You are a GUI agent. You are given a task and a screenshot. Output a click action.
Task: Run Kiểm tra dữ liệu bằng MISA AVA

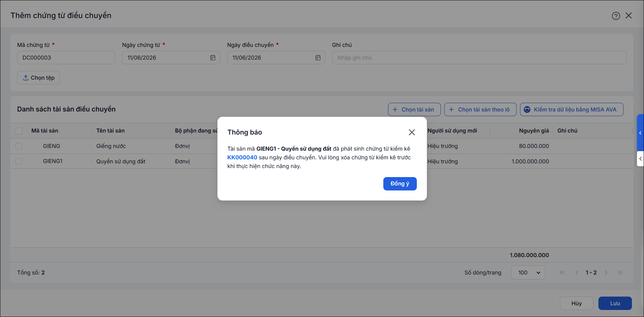pyautogui.click(x=572, y=109)
